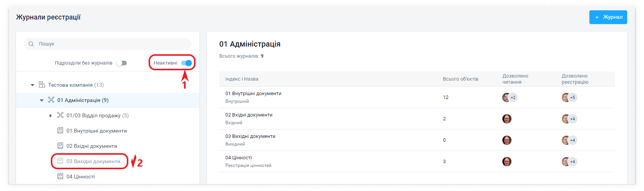Click the 01 Адміністрація department icon
644x191 pixels.
tap(51, 100)
